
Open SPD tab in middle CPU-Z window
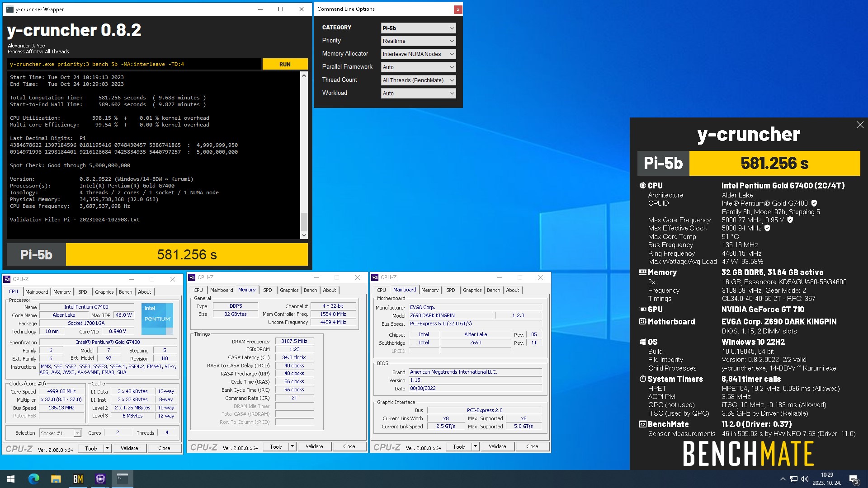268,290
